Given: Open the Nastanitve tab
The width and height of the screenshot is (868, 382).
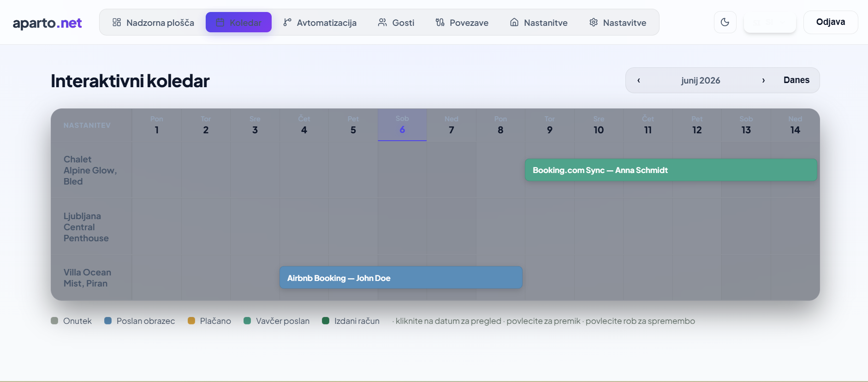Looking at the screenshot, I should [539, 23].
